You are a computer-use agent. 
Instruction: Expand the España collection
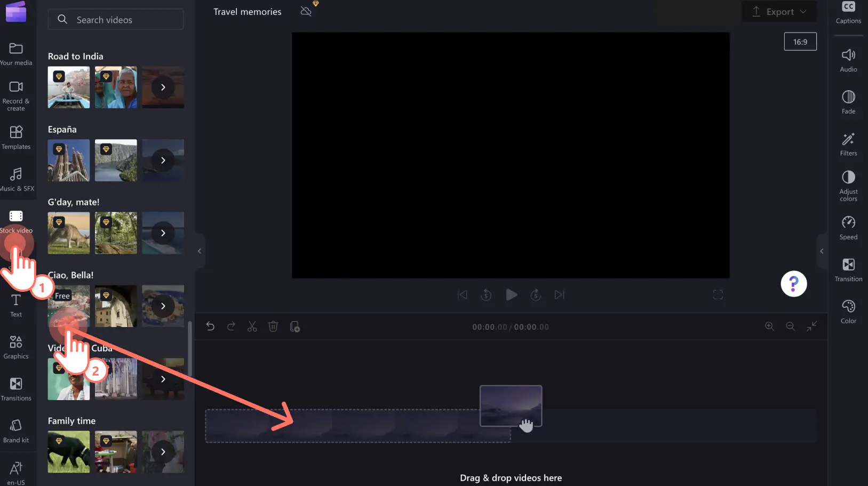pos(163,160)
